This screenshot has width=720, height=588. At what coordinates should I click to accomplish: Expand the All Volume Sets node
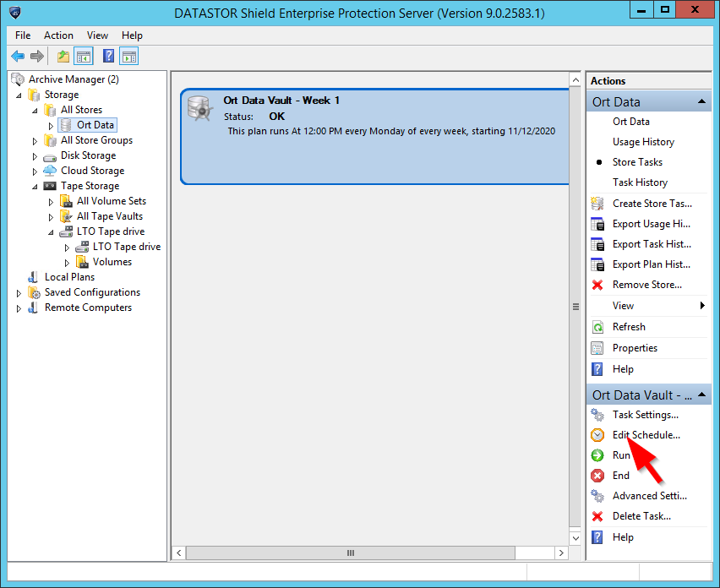pos(51,202)
